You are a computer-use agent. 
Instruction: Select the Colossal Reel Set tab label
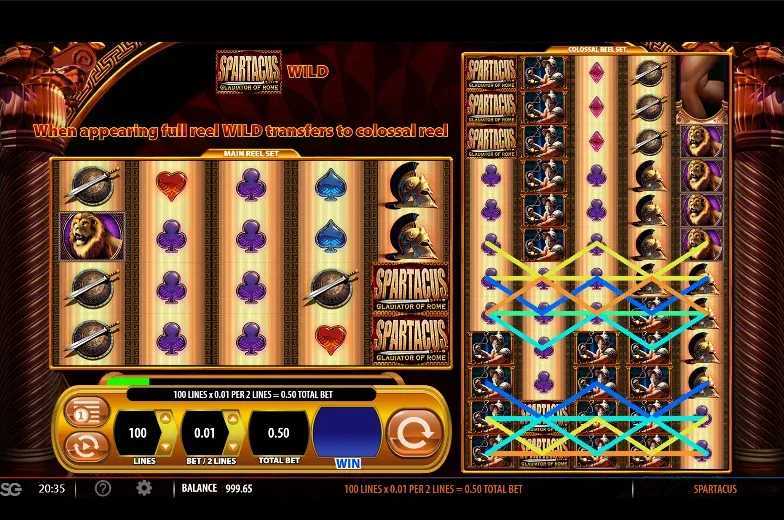(596, 50)
